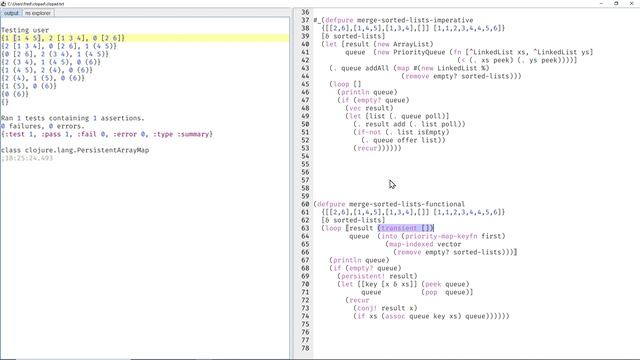The height and width of the screenshot is (360, 640).
Task: Open the ns explorer tab
Action: 38,13
